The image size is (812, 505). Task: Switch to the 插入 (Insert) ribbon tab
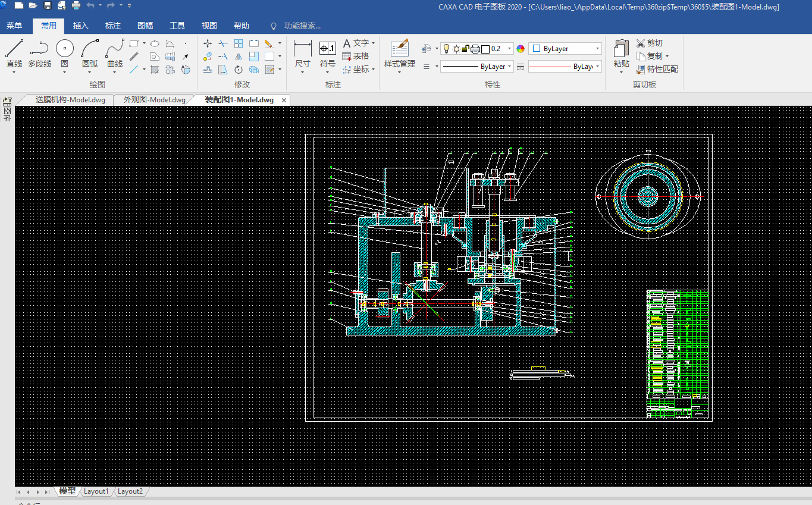tap(80, 26)
